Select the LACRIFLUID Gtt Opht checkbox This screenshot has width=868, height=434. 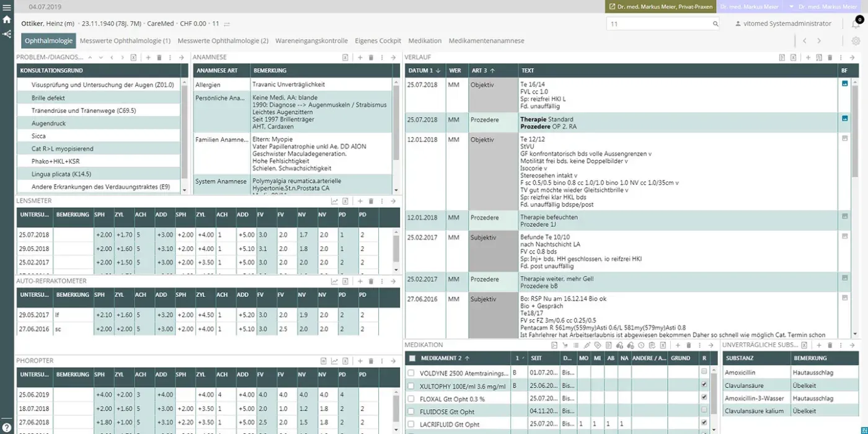point(411,424)
